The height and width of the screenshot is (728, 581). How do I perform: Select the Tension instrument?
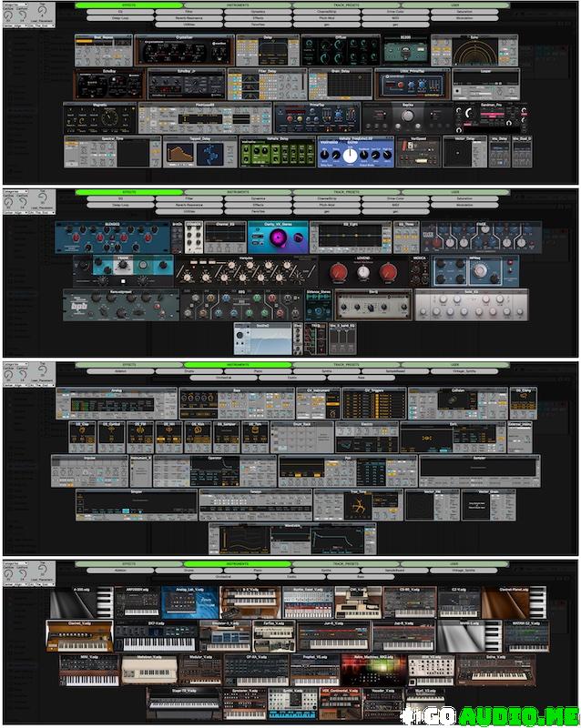[256, 505]
